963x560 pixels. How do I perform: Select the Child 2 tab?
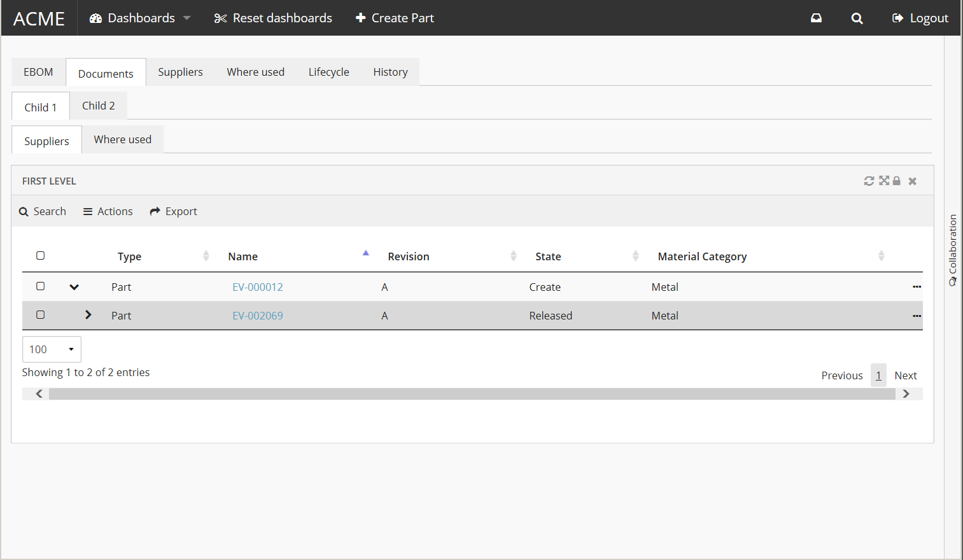click(99, 106)
